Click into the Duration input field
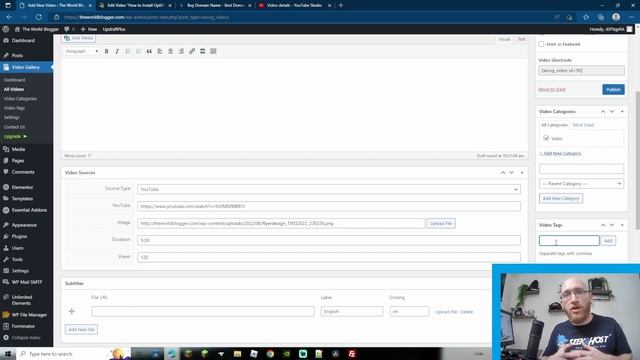This screenshot has width=640, height=360. point(329,240)
